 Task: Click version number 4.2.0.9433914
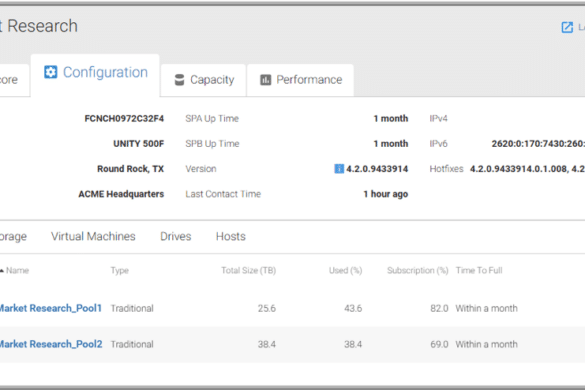click(377, 169)
